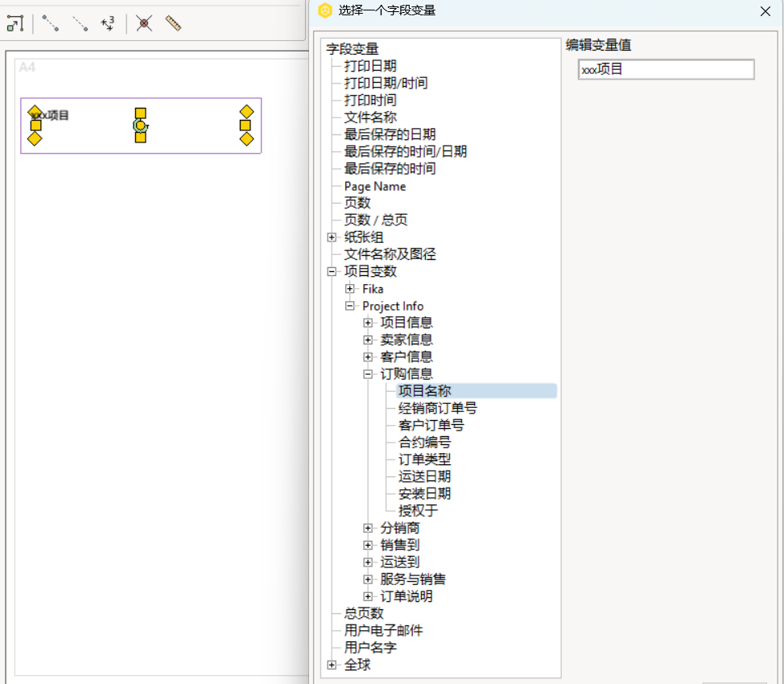
Task: Select 最后保存的日期 field variable
Action: click(x=390, y=134)
